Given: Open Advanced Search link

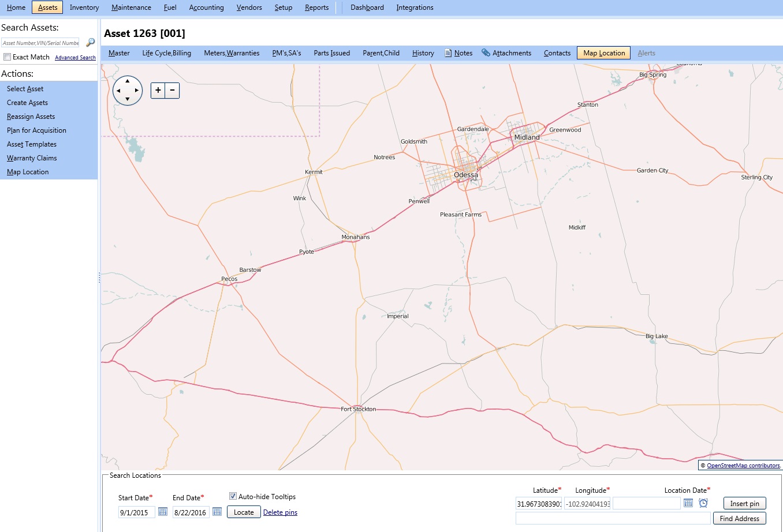Looking at the screenshot, I should [75, 58].
